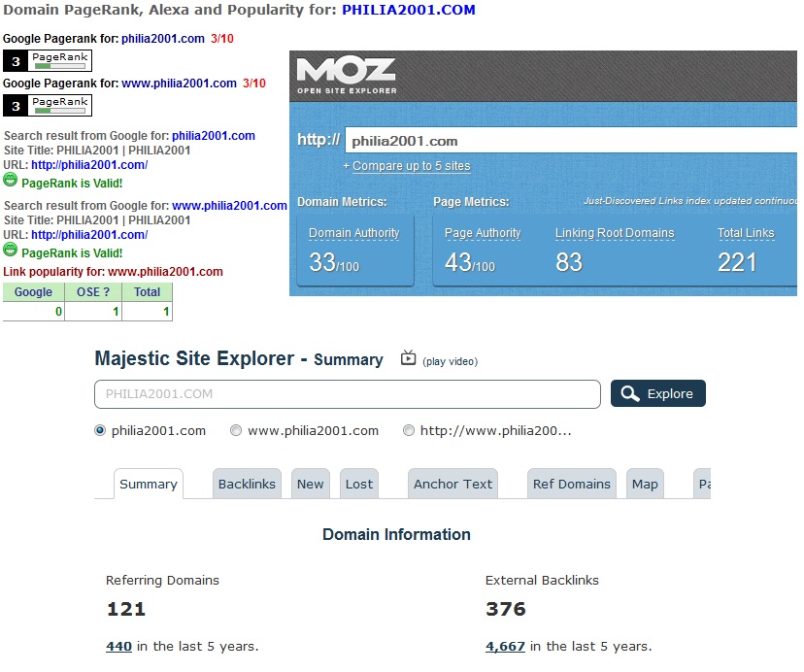The height and width of the screenshot is (672, 804).
Task: Click the Explore search button
Action: [658, 393]
